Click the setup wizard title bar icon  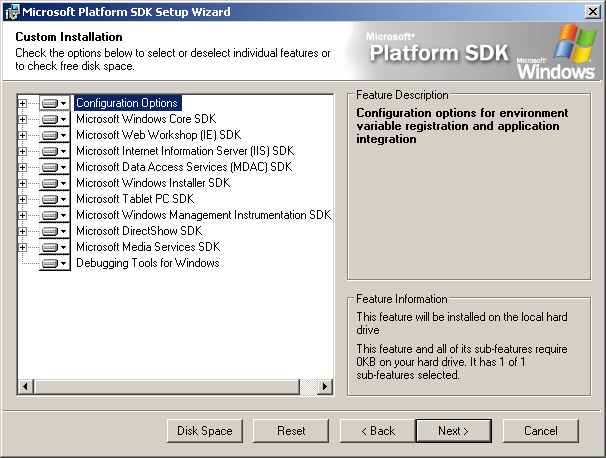point(12,12)
